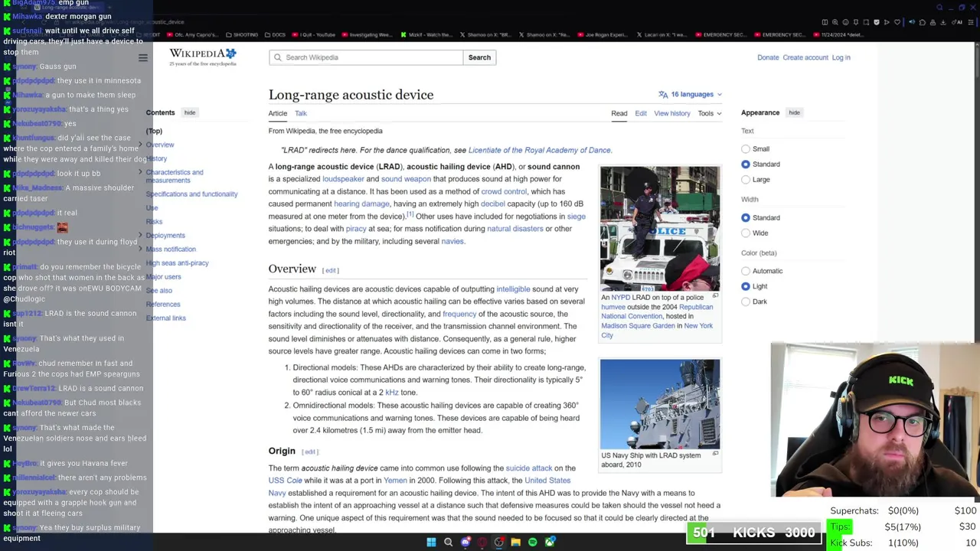Open the 'I Quit - YouTube' bookmark

click(313, 34)
